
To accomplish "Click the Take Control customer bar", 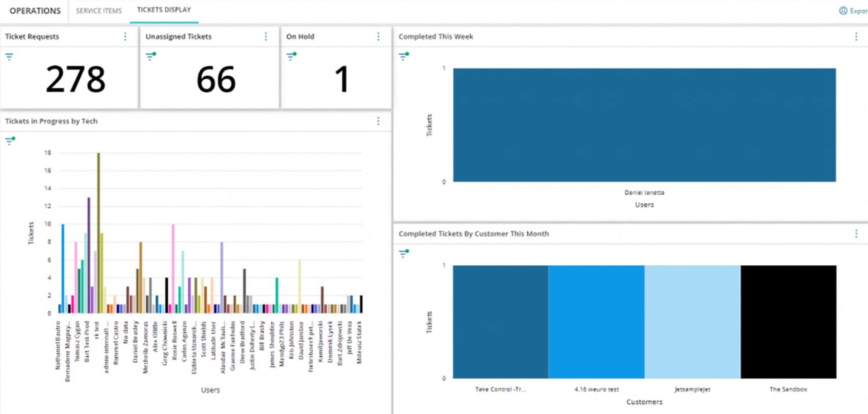I will tap(500, 322).
